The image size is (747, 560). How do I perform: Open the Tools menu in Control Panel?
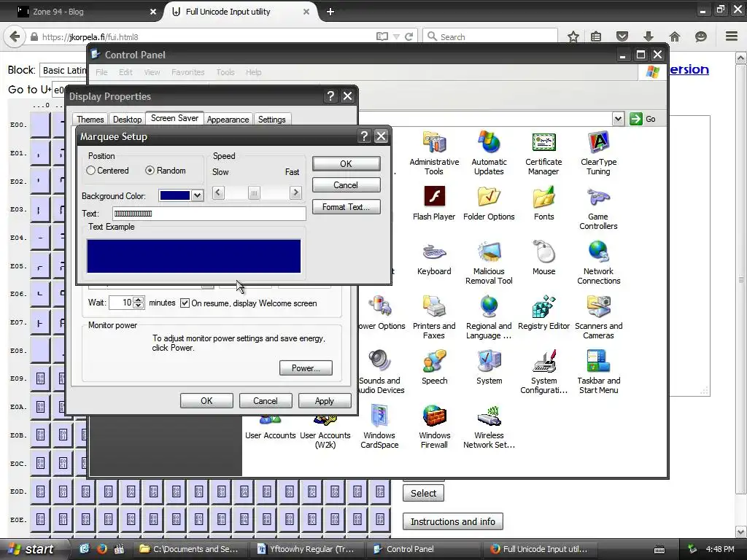click(225, 72)
